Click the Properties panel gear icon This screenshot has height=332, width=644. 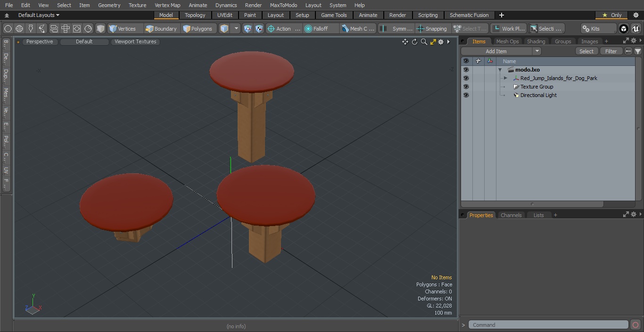633,215
